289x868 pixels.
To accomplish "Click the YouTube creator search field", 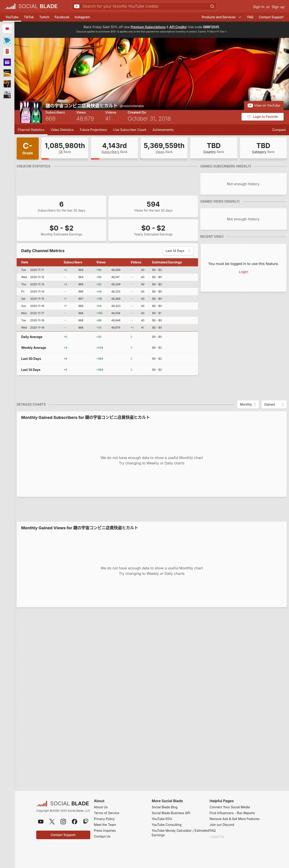I will click(144, 6).
